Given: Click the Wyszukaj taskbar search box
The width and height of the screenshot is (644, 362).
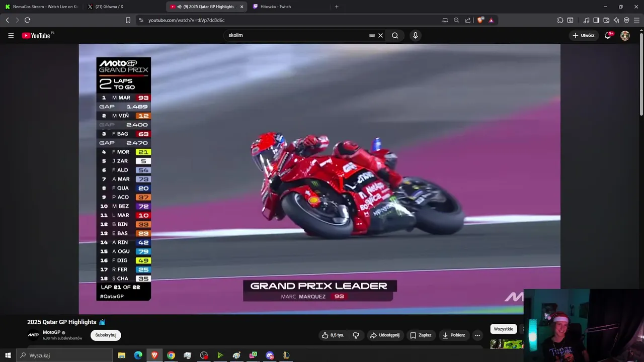Looking at the screenshot, I should tap(64, 355).
